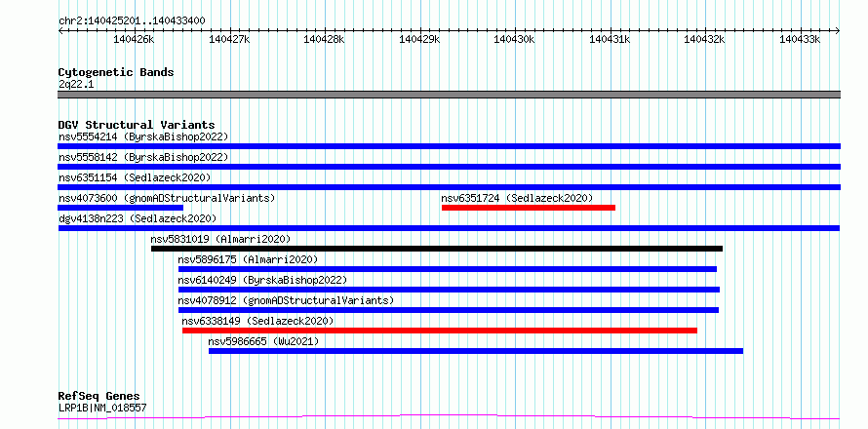Click the black nsv5831019 variant bar
Image resolution: width=868 pixels, height=429 pixels.
pos(437,249)
